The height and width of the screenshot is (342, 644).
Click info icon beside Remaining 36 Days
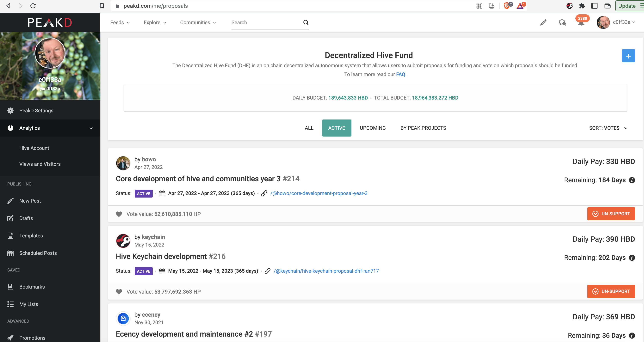point(632,335)
